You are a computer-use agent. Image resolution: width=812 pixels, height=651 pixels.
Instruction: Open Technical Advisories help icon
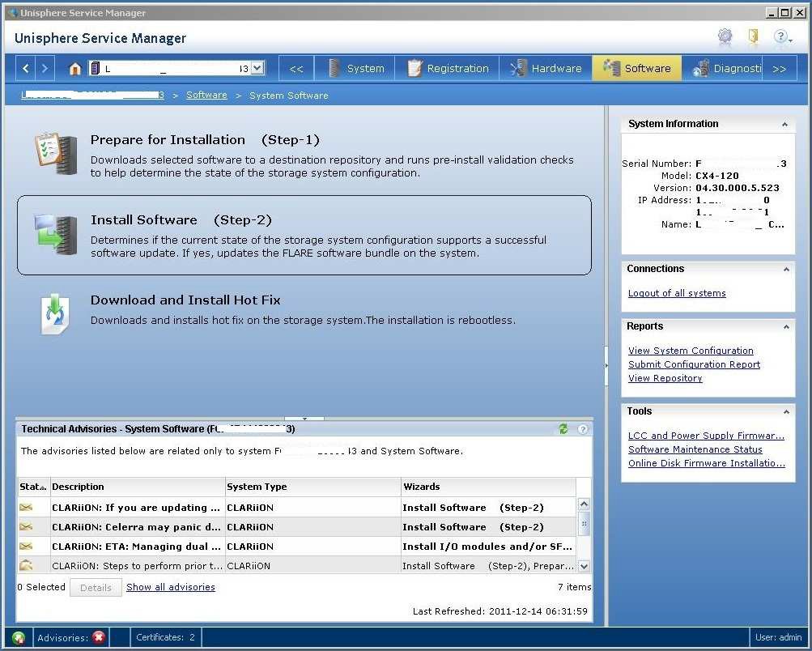pyautogui.click(x=583, y=429)
